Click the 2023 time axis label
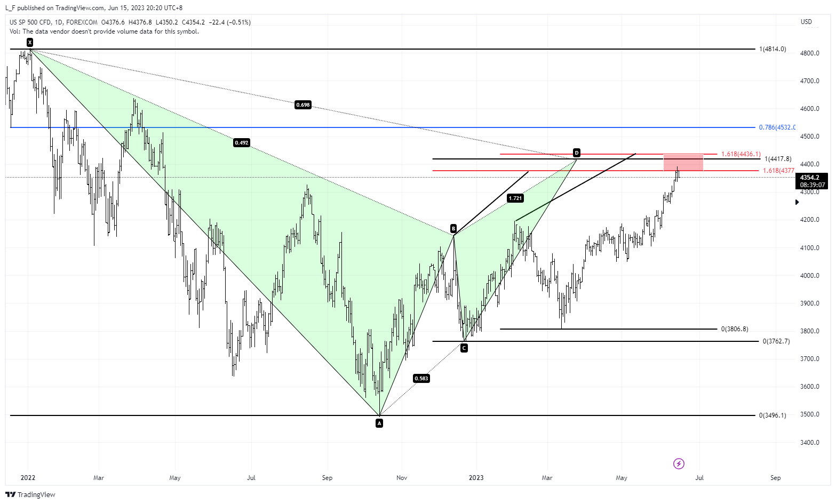The height and width of the screenshot is (504, 836). click(476, 478)
